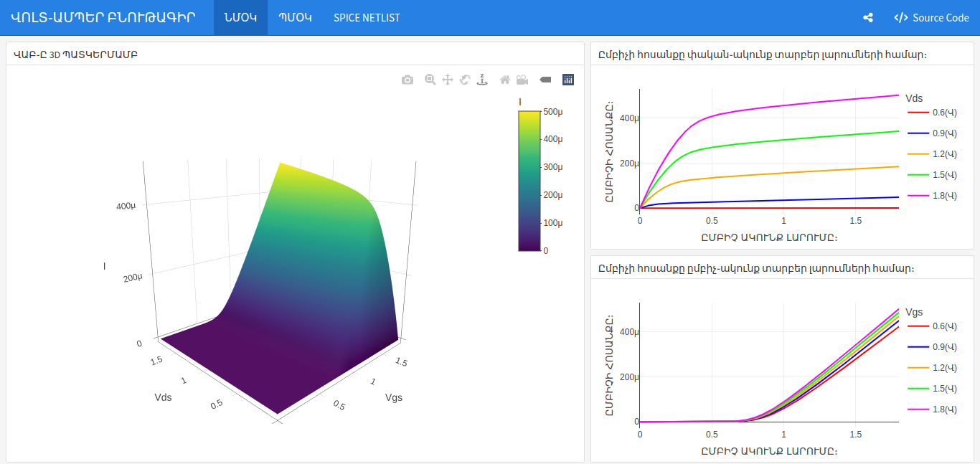This screenshot has height=464, width=980.
Task: Toggle the 1.5(Վ) green trace in Vgs legend
Action: [932, 389]
